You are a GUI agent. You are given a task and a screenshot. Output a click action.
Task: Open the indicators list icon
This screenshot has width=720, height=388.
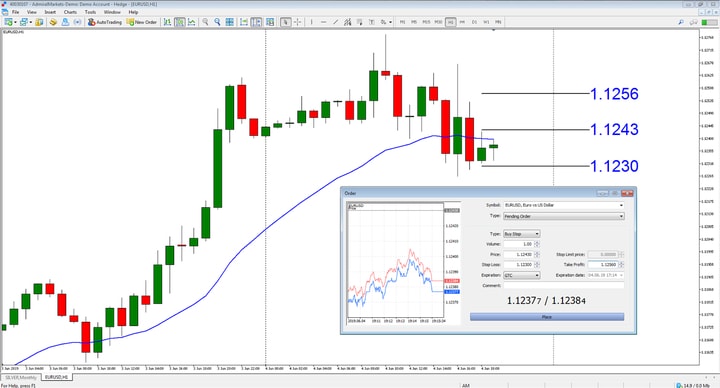(270, 22)
